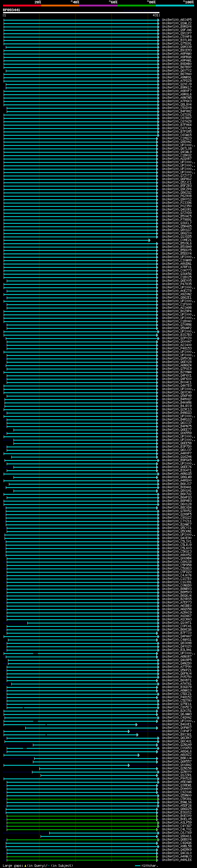Image resolution: width=197 pixels, height=868 pixels.
Task: Select label UniRef100_Q4XE90
Action: pyautogui.click(x=176, y=539)
